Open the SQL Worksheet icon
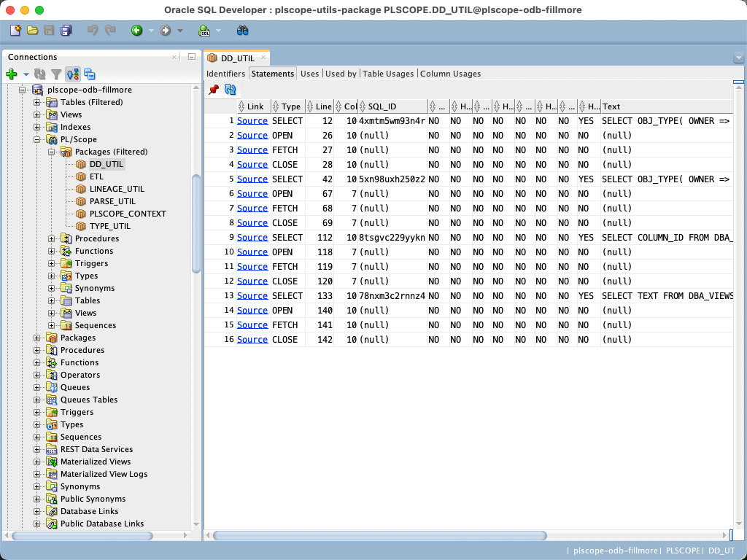 (204, 31)
